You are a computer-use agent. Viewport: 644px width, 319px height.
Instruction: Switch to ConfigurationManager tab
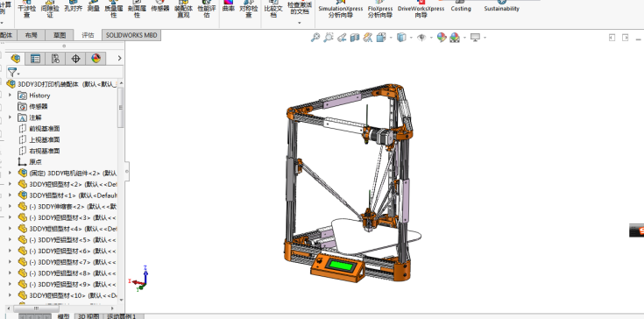tap(55, 59)
